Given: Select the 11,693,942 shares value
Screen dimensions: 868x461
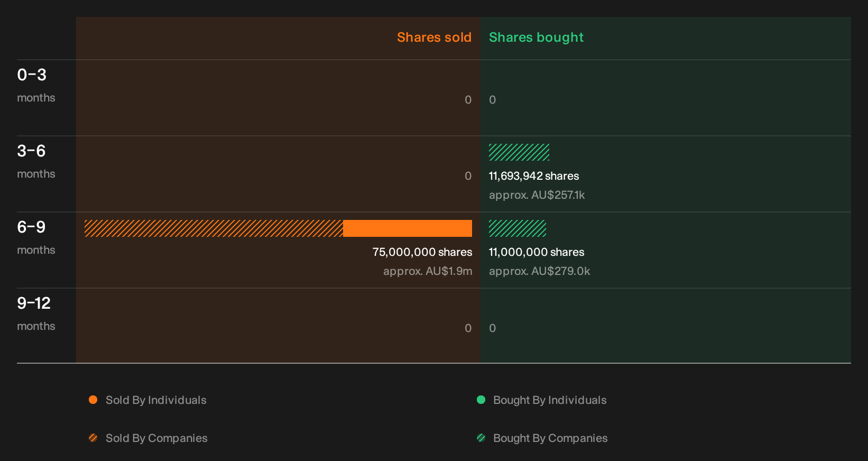Looking at the screenshot, I should pyautogui.click(x=534, y=176).
